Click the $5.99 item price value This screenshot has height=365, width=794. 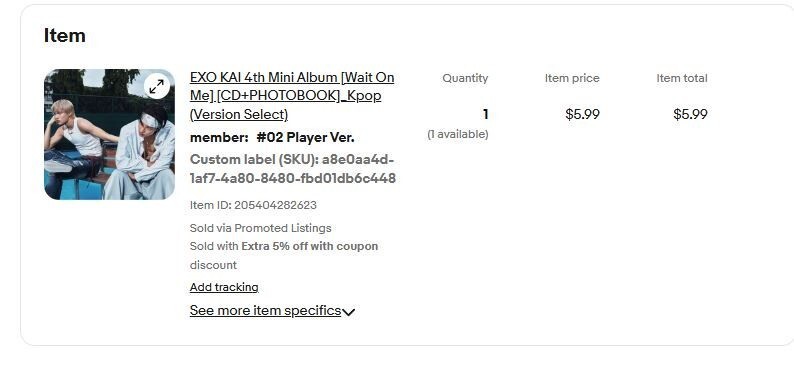[582, 114]
